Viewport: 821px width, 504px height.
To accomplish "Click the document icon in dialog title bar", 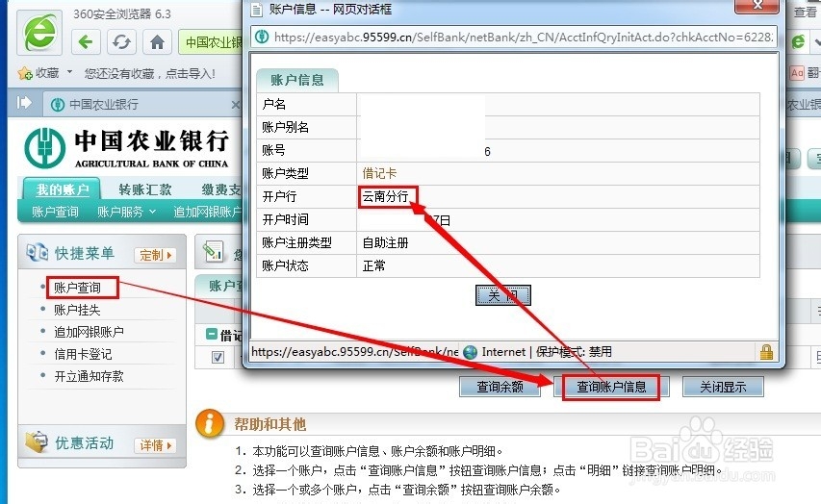I will 256,9.
